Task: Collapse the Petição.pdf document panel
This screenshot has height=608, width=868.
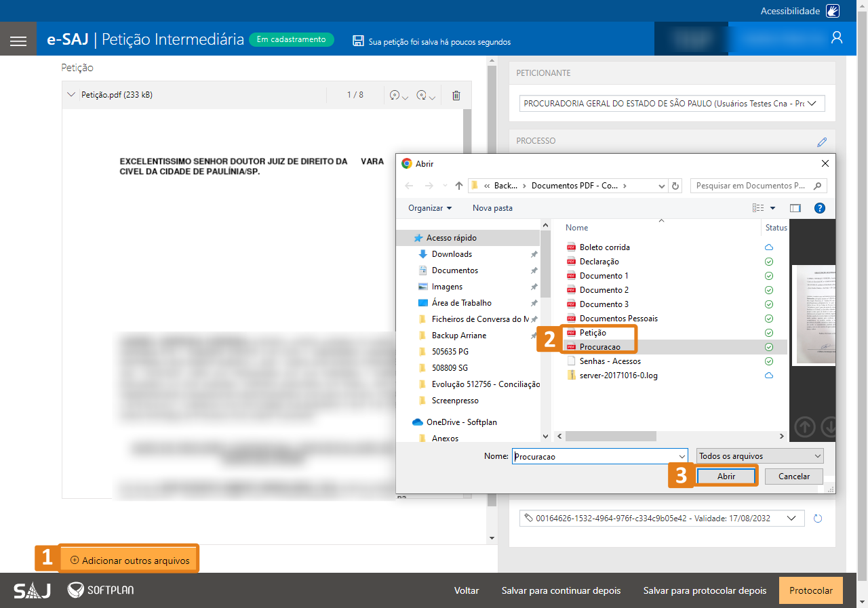Action: click(71, 95)
